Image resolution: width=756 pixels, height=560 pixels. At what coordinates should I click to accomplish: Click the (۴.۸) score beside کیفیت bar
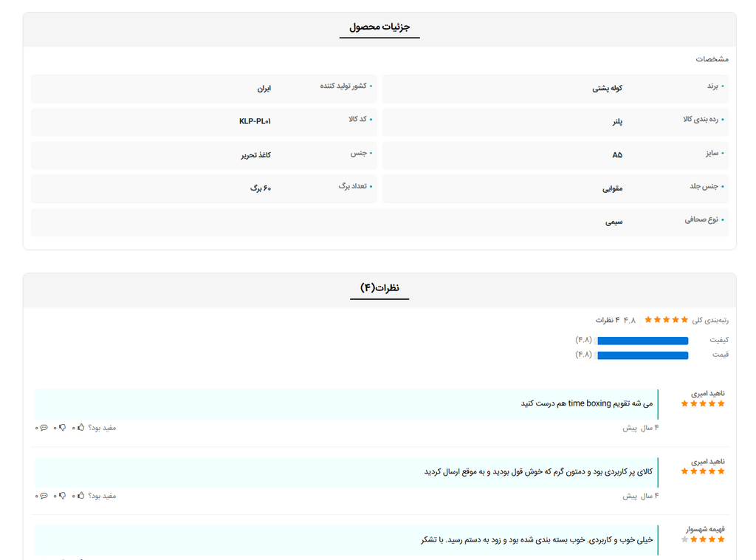[583, 340]
